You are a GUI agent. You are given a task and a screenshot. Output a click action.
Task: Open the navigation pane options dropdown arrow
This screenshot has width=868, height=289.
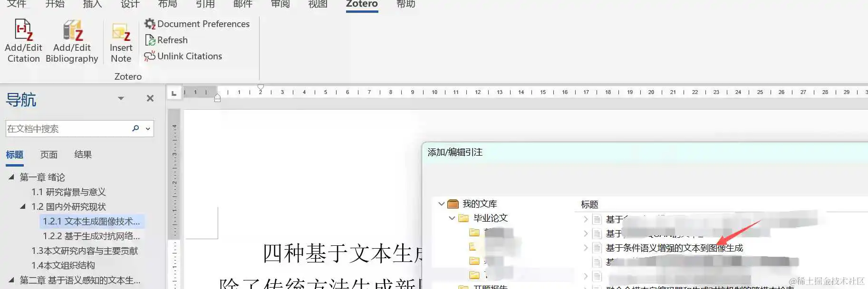tap(121, 98)
